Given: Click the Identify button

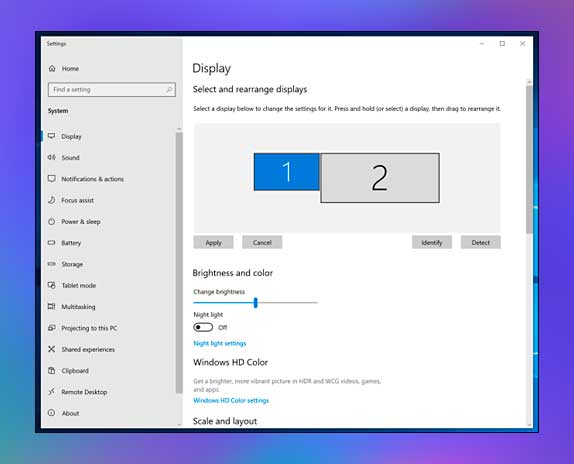Looking at the screenshot, I should (x=432, y=242).
